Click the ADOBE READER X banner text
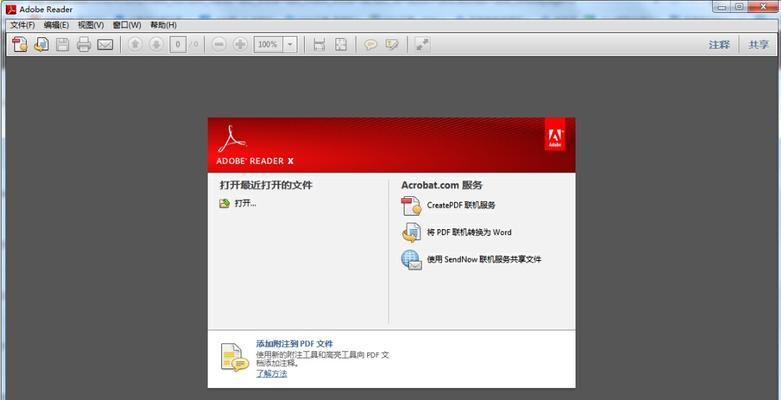 click(x=255, y=161)
